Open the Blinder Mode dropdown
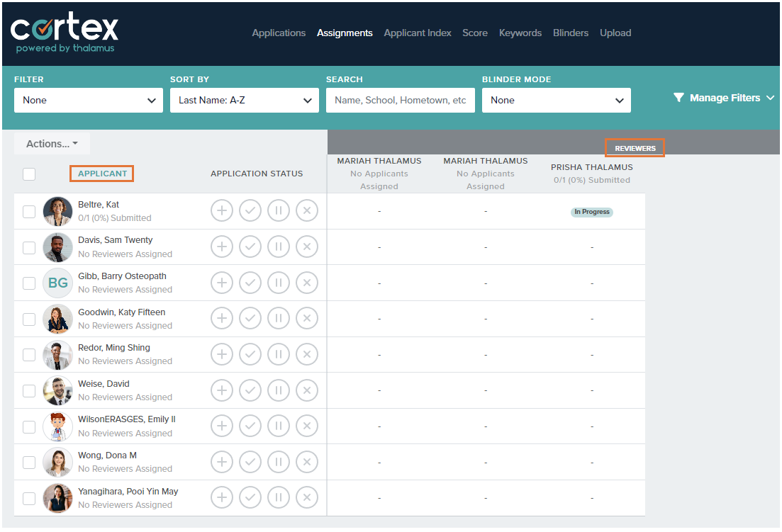Screen dimensions: 782x532 556,100
